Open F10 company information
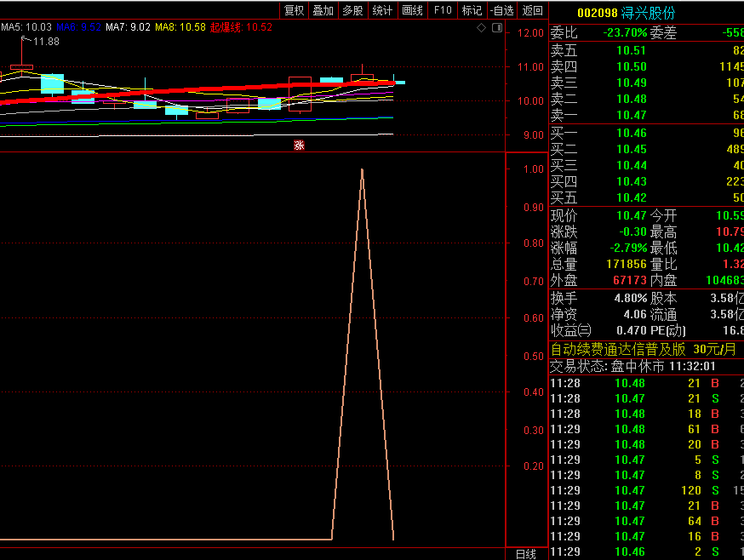The width and height of the screenshot is (744, 560). click(443, 10)
